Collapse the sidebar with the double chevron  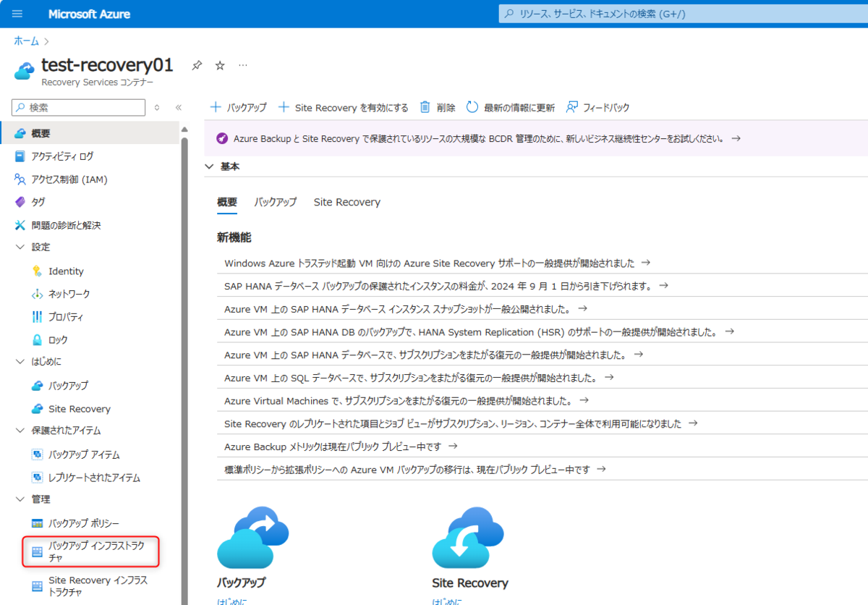coord(179,107)
